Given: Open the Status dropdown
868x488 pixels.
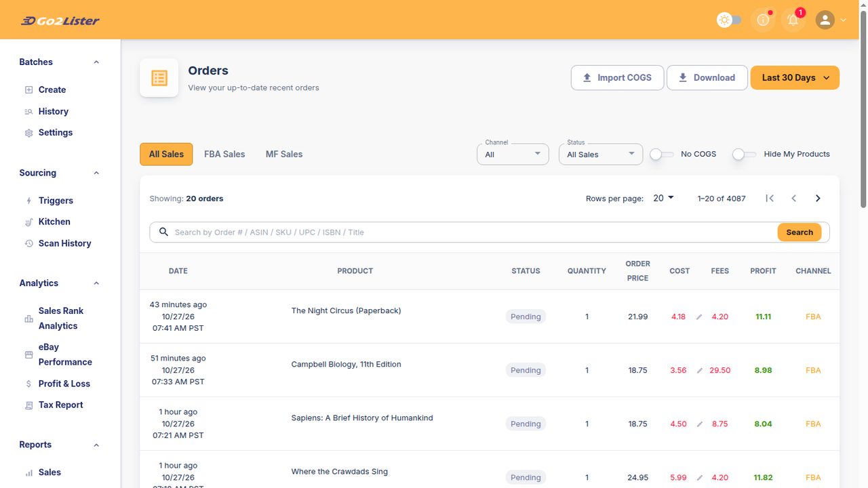Looking at the screenshot, I should (601, 155).
